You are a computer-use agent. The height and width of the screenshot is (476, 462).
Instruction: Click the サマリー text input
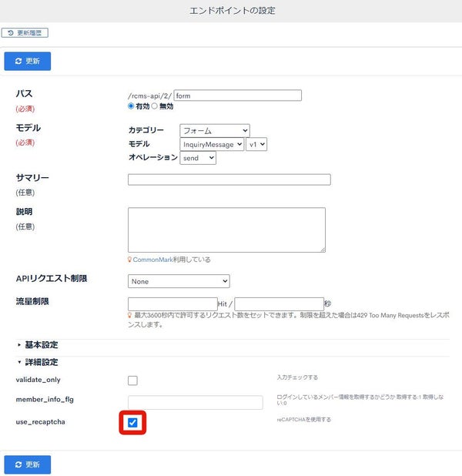coord(229,179)
